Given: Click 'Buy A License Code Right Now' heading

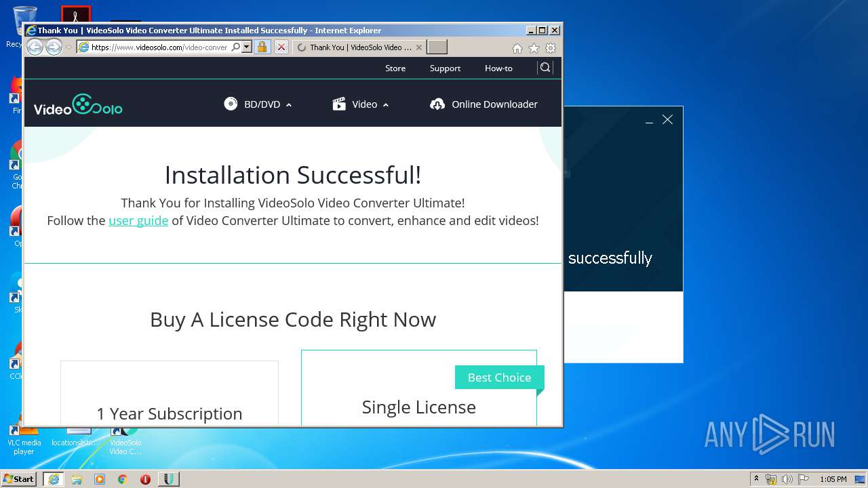Looking at the screenshot, I should pos(293,319).
